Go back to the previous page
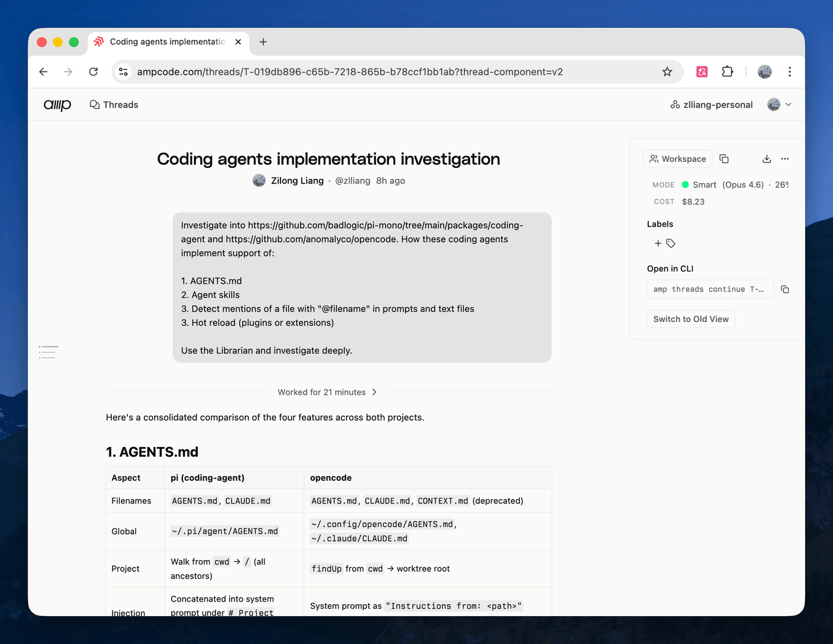 click(x=44, y=72)
